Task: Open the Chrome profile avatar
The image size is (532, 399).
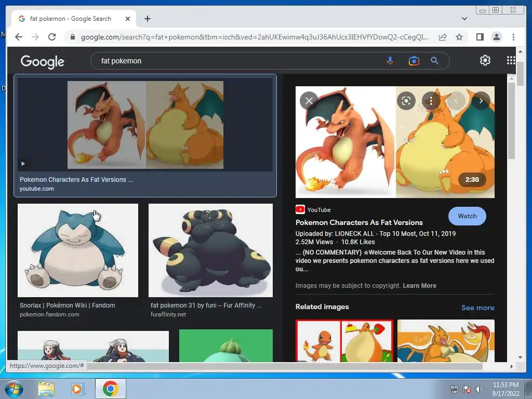Action: [496, 37]
